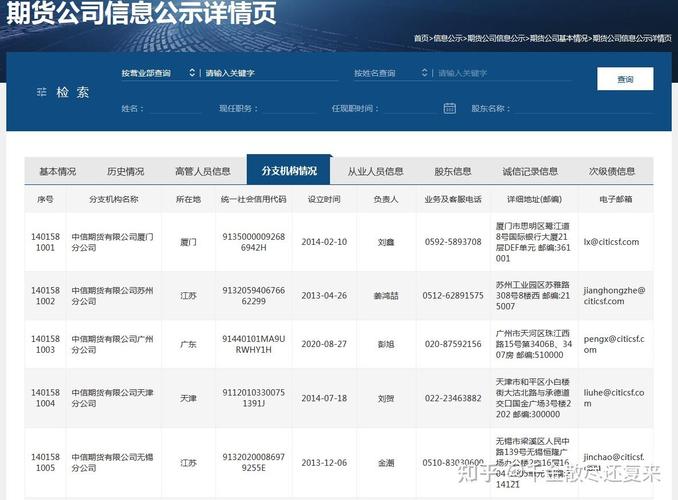
Task: Click the 统一社会信用代码 column header
Action: [253, 199]
